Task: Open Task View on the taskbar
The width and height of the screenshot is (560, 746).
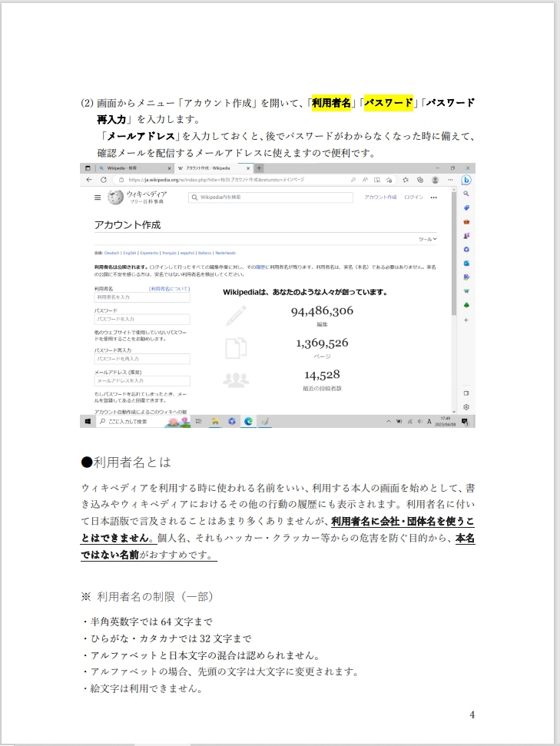Action: click(x=198, y=422)
